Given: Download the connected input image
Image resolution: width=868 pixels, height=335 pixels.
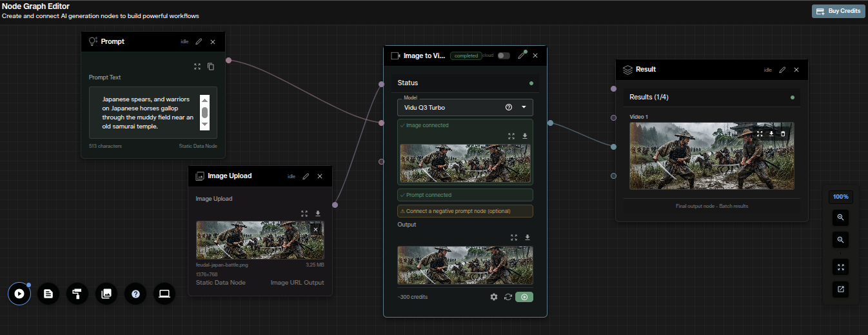Looking at the screenshot, I should tap(525, 136).
